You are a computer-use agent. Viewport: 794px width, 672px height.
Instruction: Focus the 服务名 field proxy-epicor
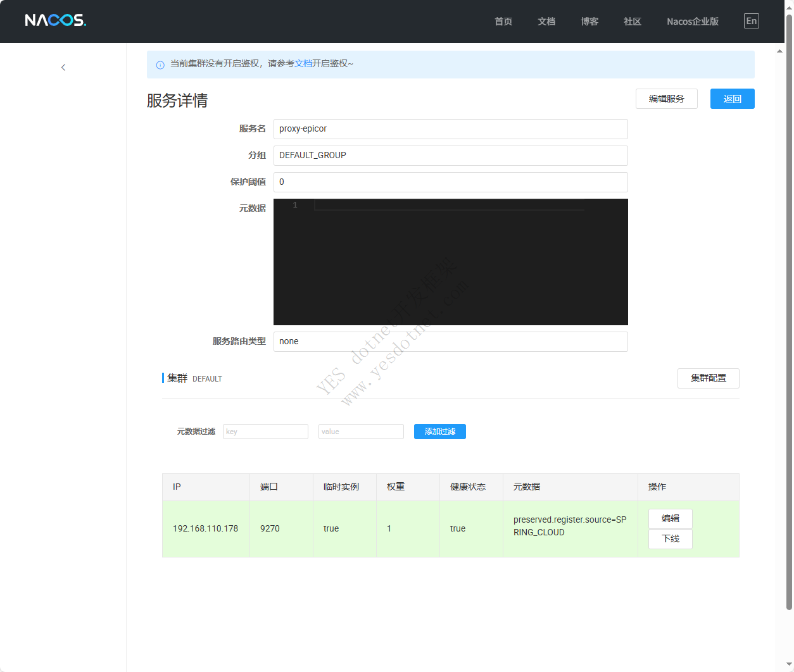coord(451,129)
